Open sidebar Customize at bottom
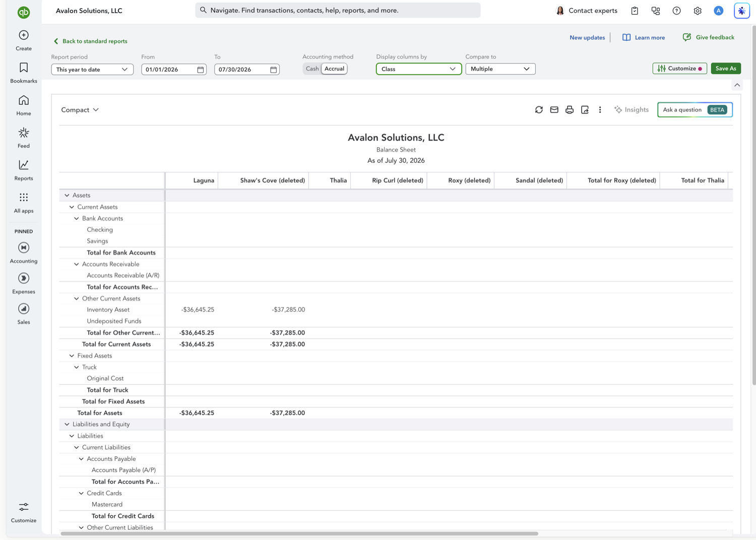756x540 pixels. point(24,512)
